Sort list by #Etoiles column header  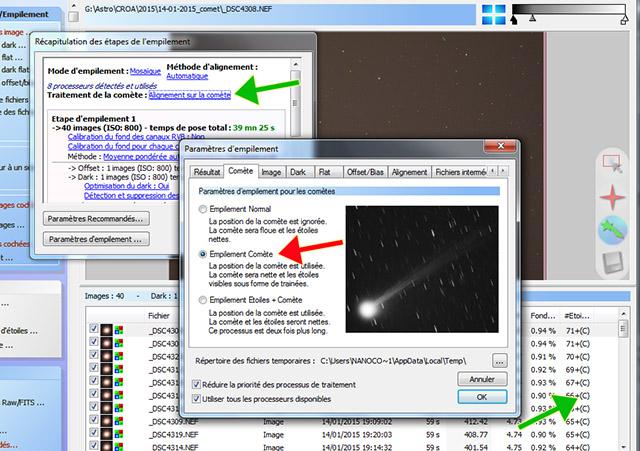pos(577,315)
